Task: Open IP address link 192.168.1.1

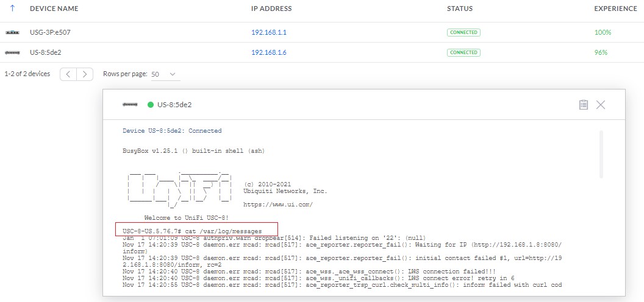Action: (268, 32)
